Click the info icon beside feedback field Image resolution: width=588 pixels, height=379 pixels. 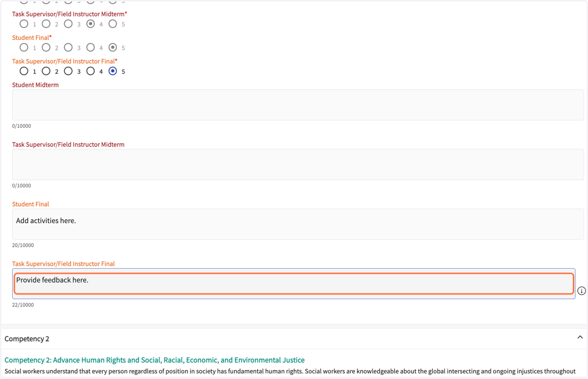click(x=582, y=291)
